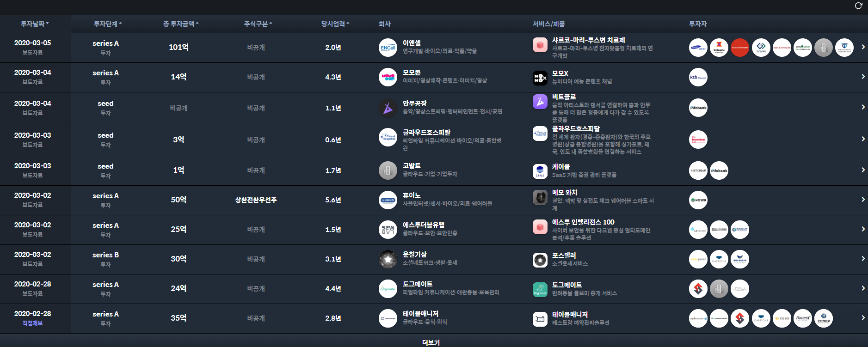Click the 상환전환우선주 stock type cell

click(x=256, y=200)
